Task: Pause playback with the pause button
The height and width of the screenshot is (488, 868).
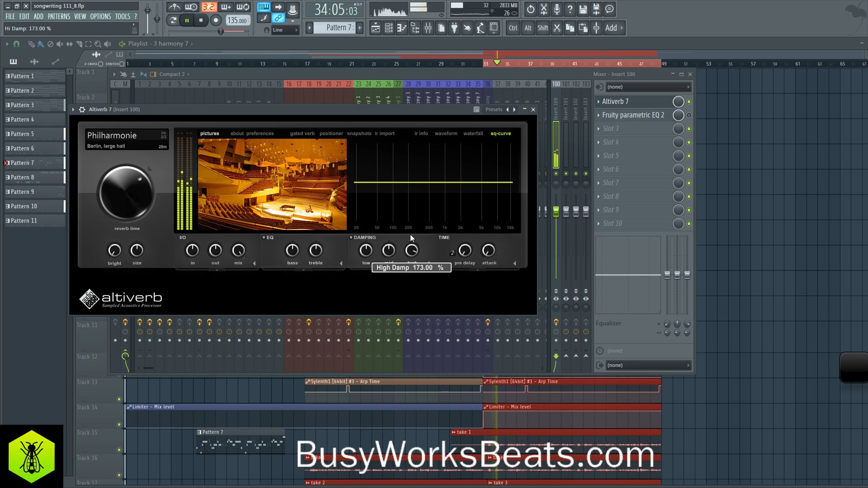Action: (187, 20)
